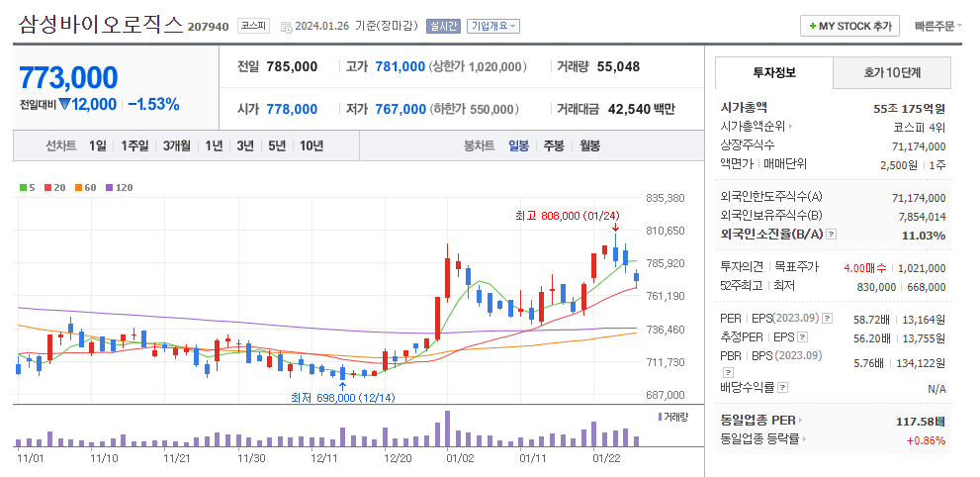
Task: Click the market cap 55조 175억원
Action: pyautogui.click(x=910, y=108)
